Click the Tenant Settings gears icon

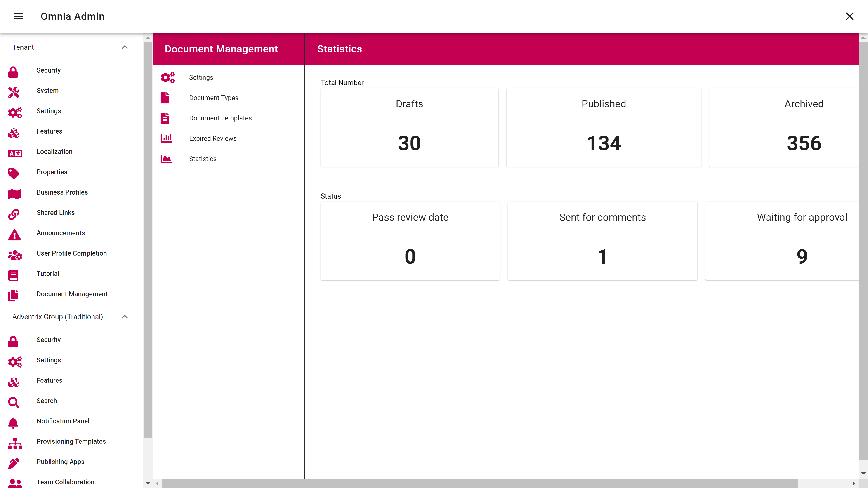[15, 113]
